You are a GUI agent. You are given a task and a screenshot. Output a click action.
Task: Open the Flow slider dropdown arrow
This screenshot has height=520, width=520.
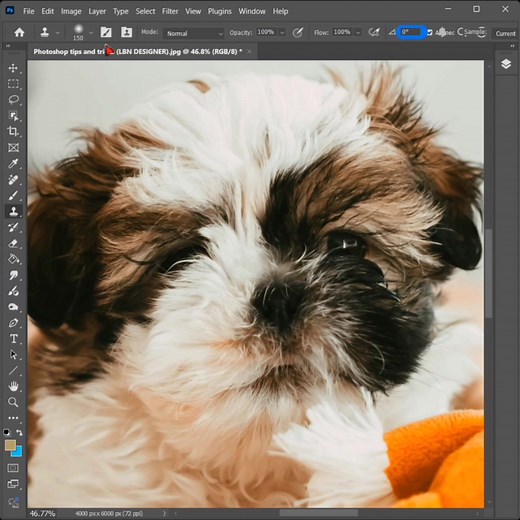pyautogui.click(x=358, y=33)
